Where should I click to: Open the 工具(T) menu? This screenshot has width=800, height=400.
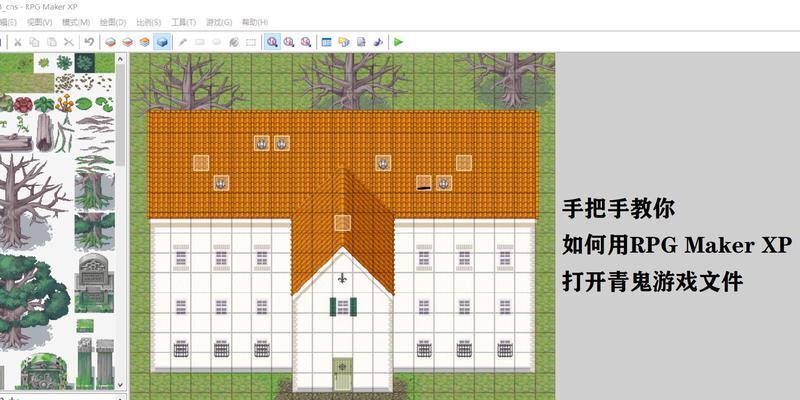click(184, 22)
